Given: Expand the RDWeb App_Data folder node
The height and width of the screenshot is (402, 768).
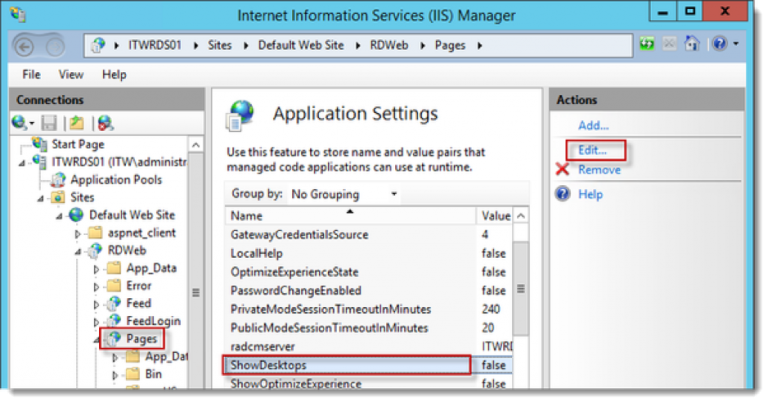Looking at the screenshot, I should pos(96,269).
